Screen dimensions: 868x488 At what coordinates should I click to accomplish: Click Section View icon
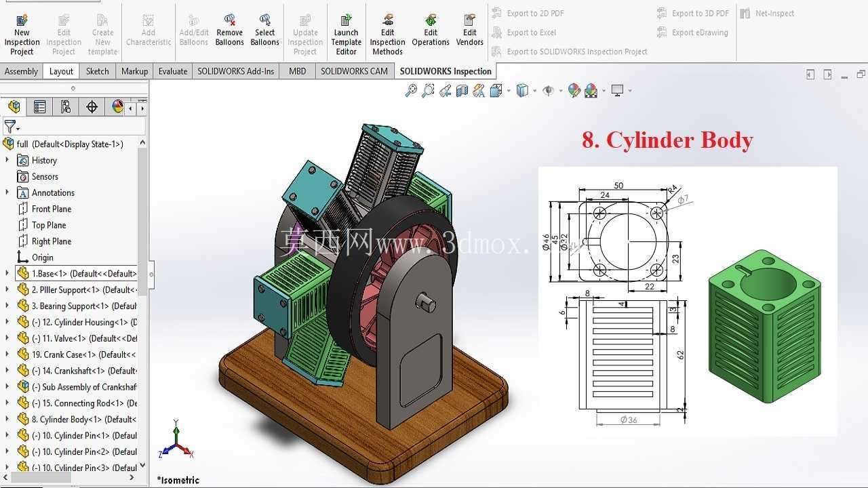point(462,91)
